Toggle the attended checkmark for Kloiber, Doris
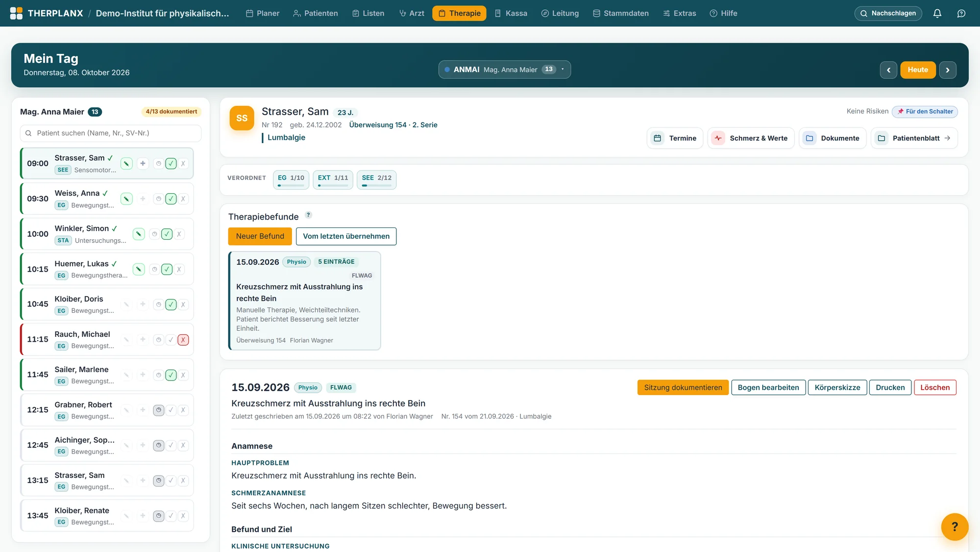This screenshot has width=980, height=552. click(x=171, y=304)
